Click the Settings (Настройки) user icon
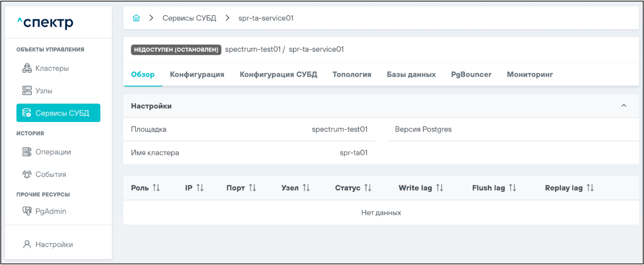The width and height of the screenshot is (644, 265). click(x=27, y=245)
